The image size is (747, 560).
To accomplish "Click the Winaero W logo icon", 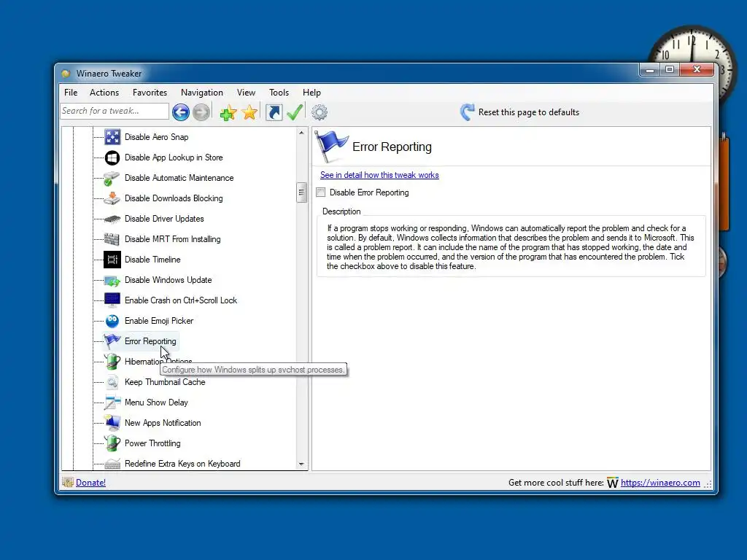I will click(612, 483).
